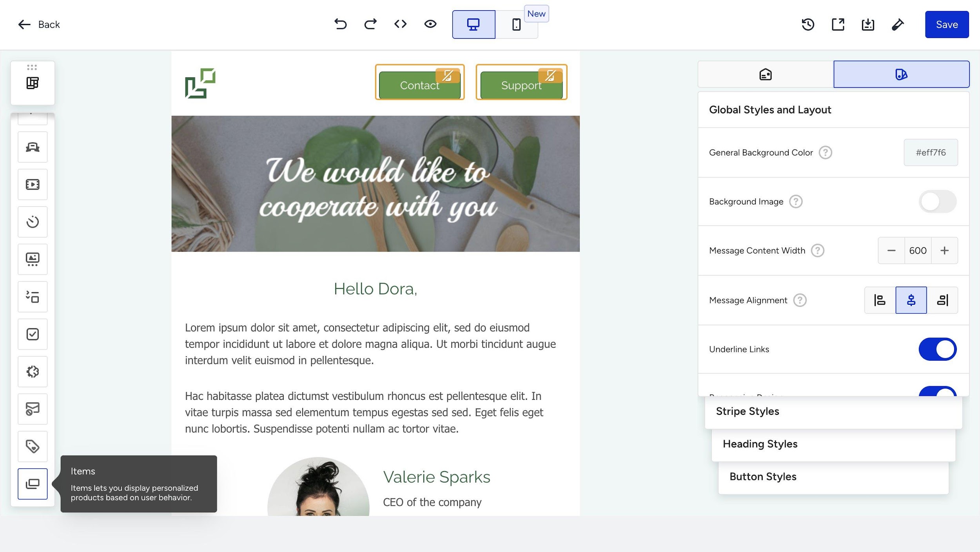980x552 pixels.
Task: Click the Save button
Action: [947, 24]
